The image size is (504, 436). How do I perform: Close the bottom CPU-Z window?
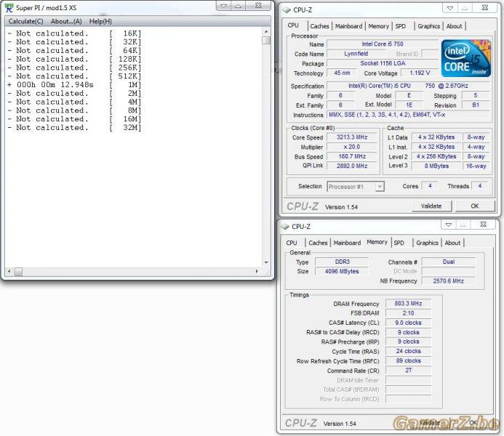483,225
